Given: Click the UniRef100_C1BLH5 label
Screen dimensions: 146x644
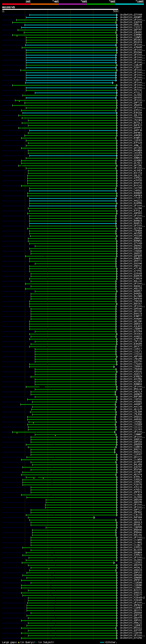Looking at the screenshot, I should coord(131,65).
